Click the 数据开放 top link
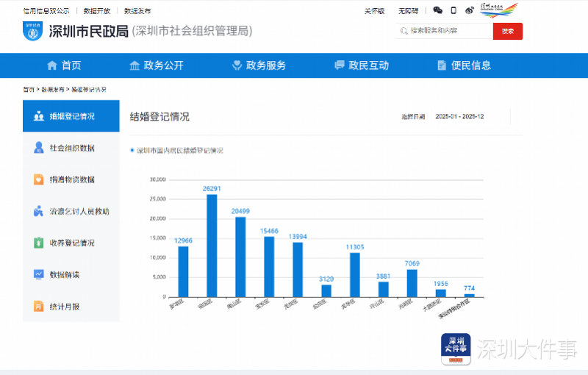 97,11
